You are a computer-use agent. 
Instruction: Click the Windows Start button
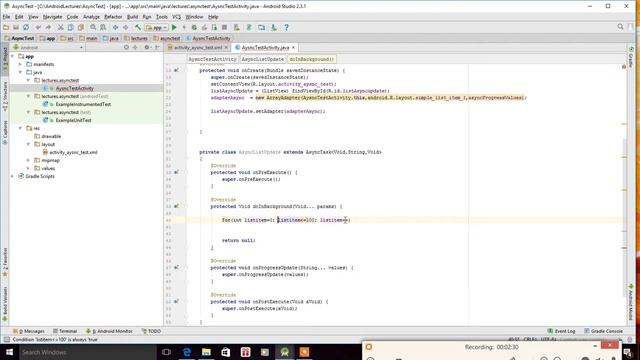9,352
